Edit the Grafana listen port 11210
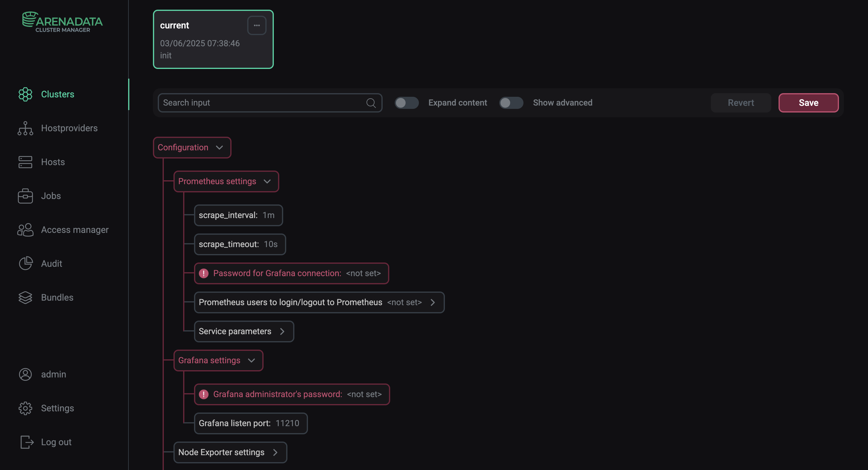The image size is (868, 470). (287, 423)
